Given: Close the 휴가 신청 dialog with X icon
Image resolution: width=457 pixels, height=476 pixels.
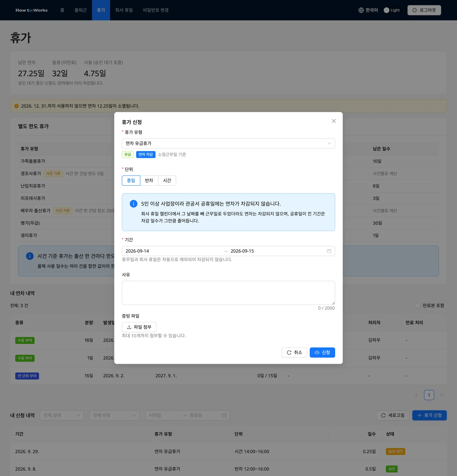Looking at the screenshot, I should pos(334,121).
